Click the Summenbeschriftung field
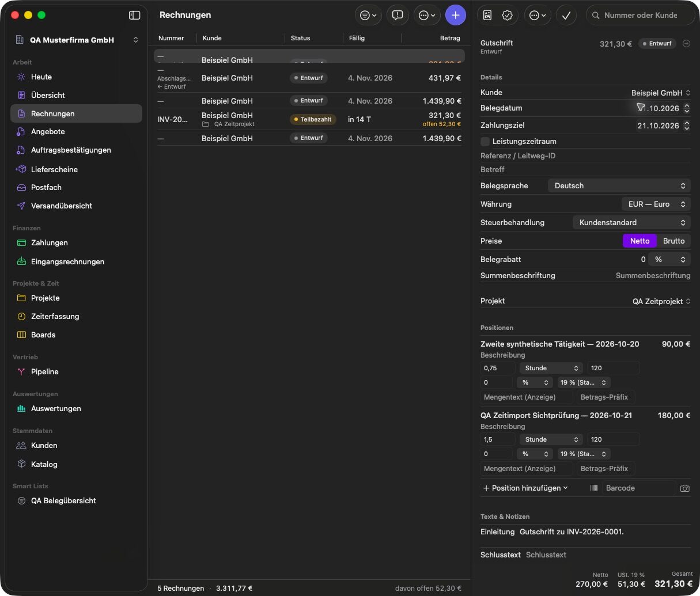This screenshot has width=700, height=596. (x=653, y=275)
